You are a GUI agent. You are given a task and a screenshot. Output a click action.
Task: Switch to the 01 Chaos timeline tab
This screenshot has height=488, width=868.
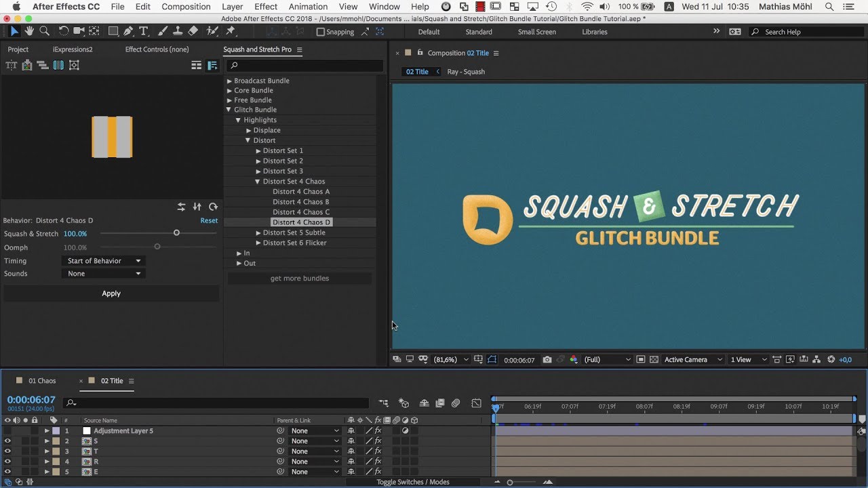42,381
